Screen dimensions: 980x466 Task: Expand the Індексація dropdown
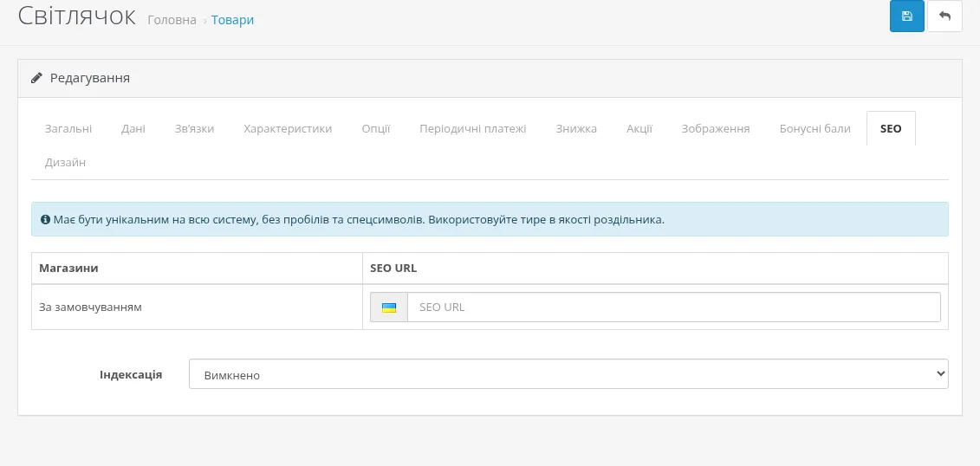568,374
